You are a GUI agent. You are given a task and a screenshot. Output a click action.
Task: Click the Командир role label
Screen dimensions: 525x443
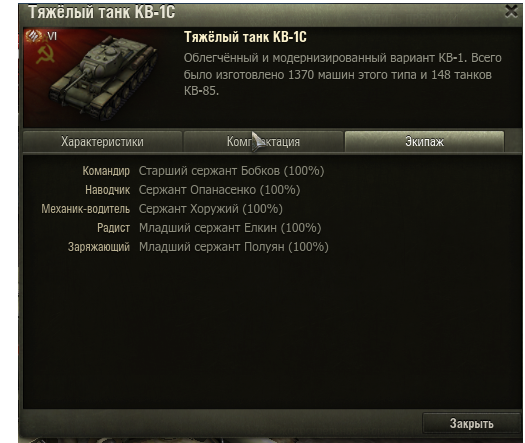pos(106,171)
